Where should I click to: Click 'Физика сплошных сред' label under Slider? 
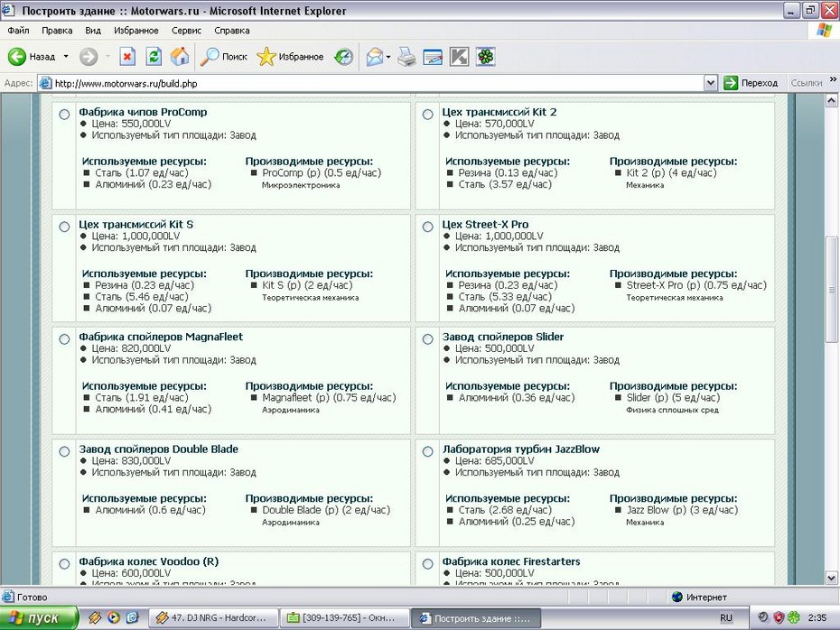(x=672, y=410)
